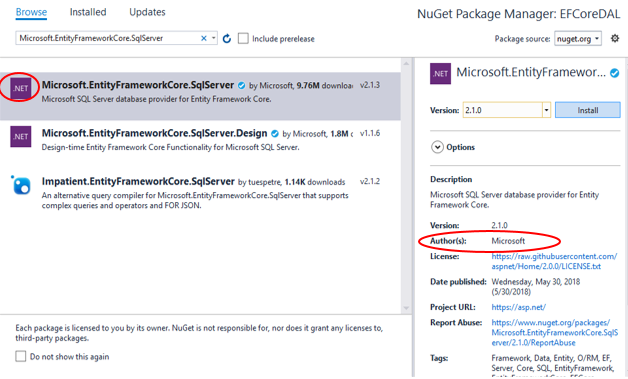Select Impatient package icon
This screenshot has width=628, height=379.
(x=20, y=185)
